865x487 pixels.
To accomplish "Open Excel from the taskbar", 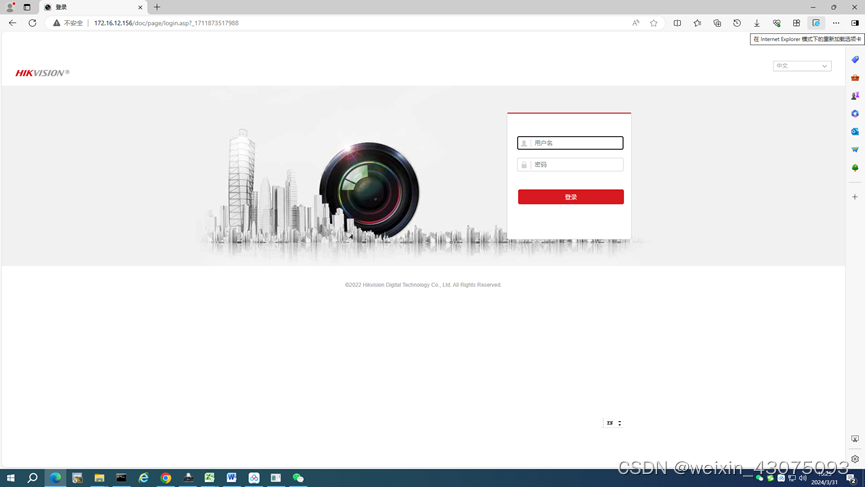I will click(210, 478).
